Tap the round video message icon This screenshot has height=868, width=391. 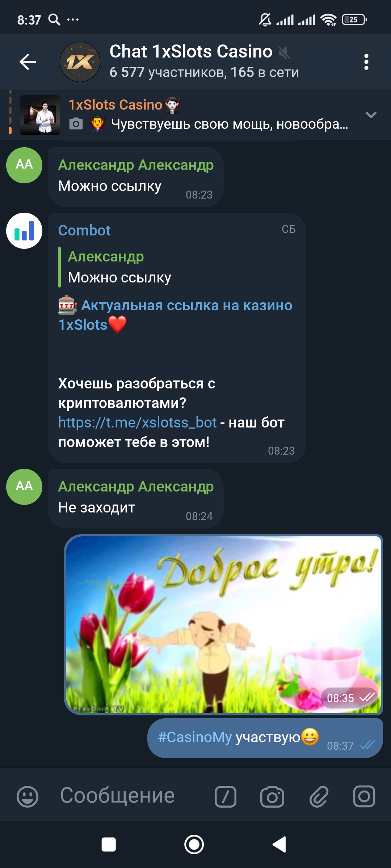(x=364, y=796)
